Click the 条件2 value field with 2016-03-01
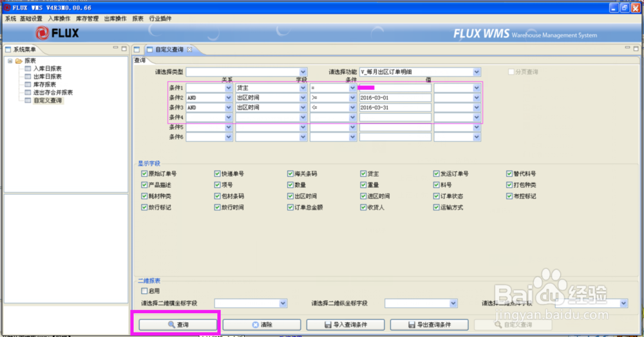644x337 pixels. point(395,98)
